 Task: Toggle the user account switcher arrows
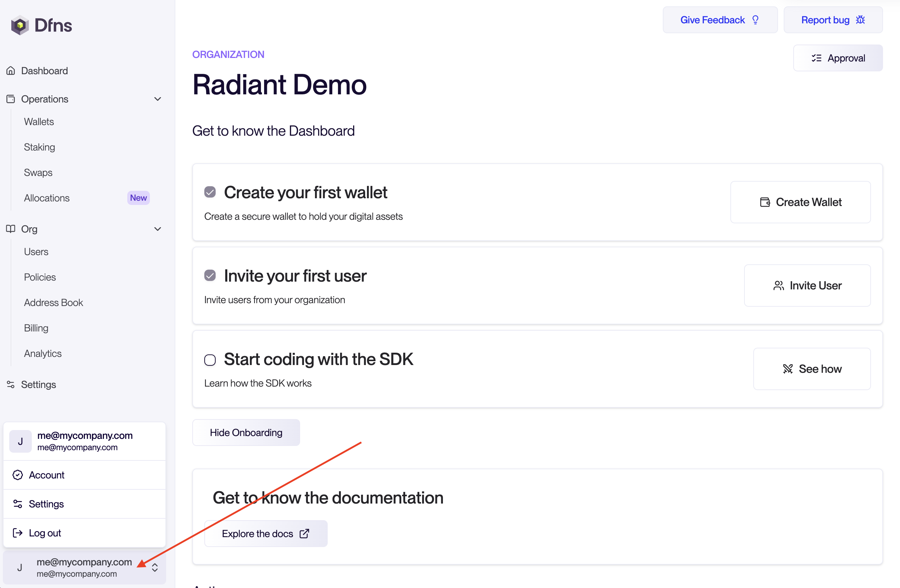tap(155, 568)
